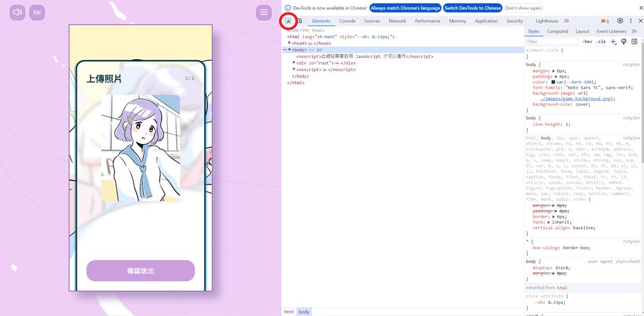
Task: Toggle the device toolbar icon
Action: [299, 21]
